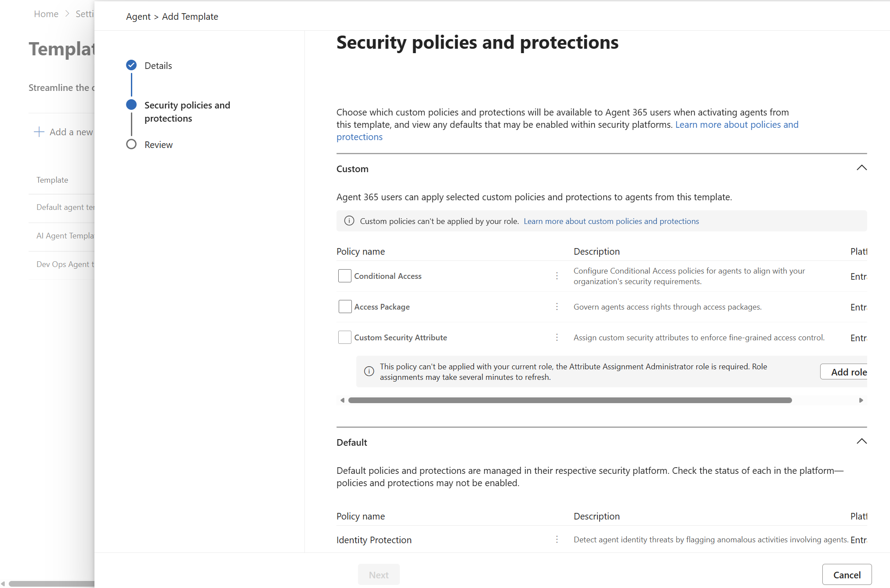Click the Conditional Access policy name
Screen dimensions: 890x588
point(388,276)
